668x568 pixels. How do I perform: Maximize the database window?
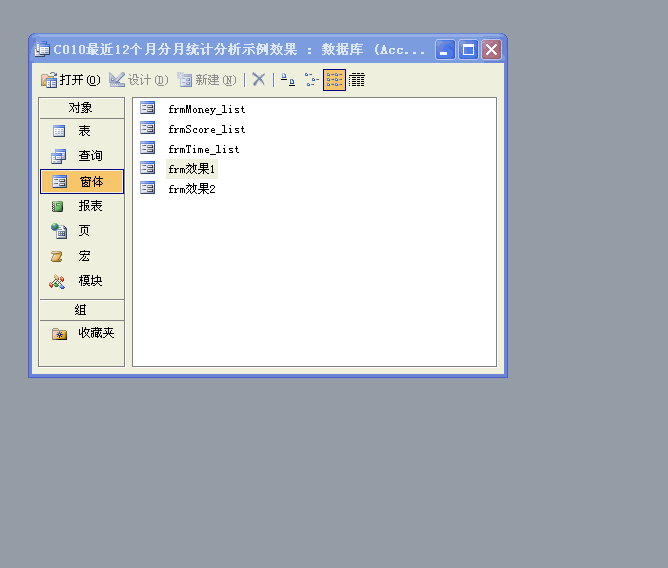(468, 50)
